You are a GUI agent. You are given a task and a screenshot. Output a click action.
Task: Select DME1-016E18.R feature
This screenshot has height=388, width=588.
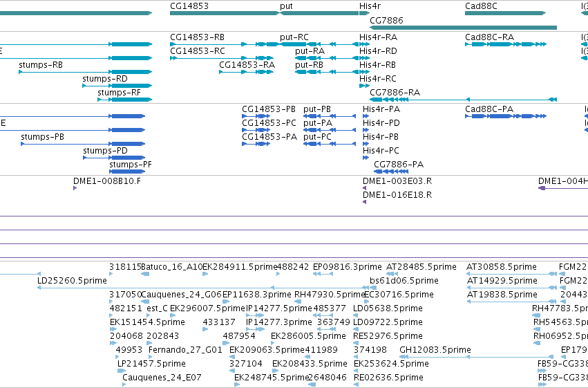point(365,202)
